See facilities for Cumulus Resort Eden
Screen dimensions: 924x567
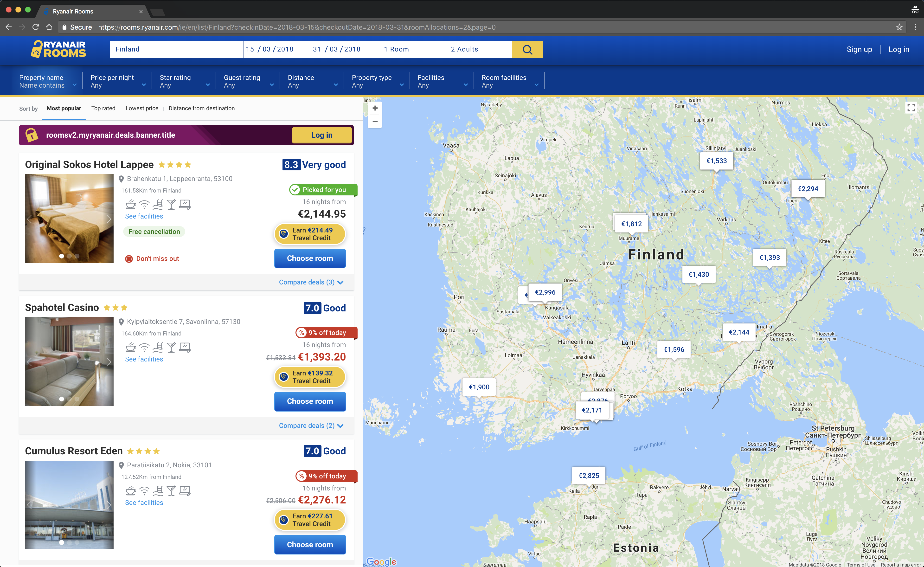point(144,503)
